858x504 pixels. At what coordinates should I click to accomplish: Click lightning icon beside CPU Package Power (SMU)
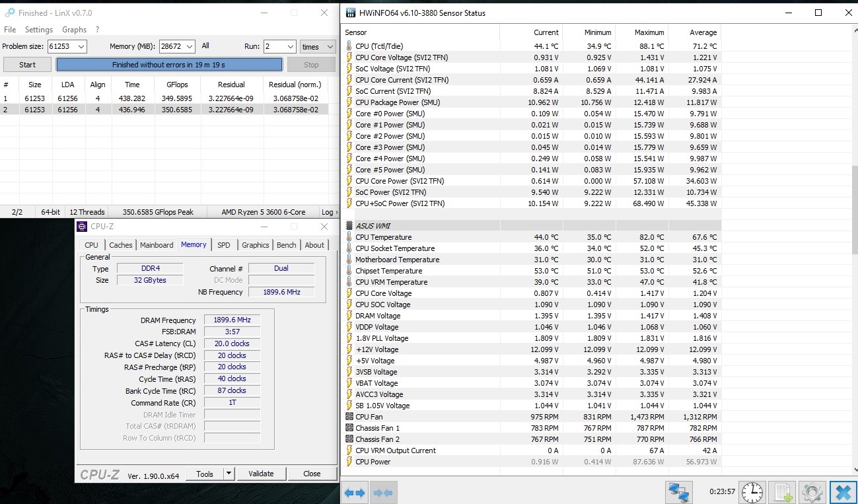(349, 102)
